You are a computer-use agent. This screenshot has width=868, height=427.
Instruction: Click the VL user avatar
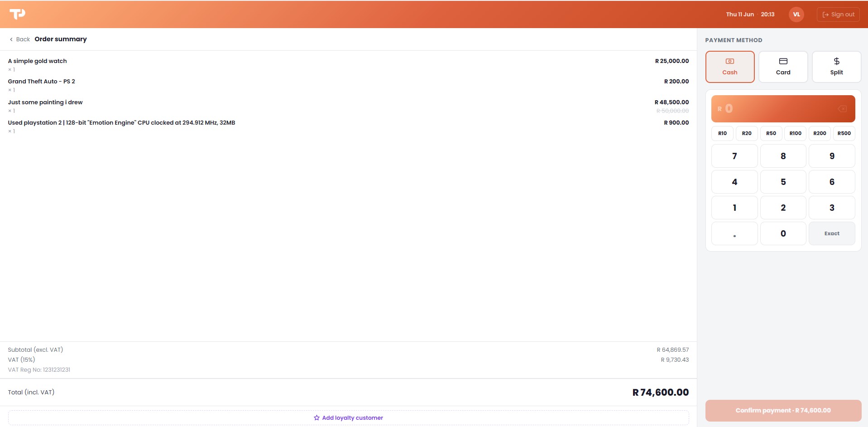[796, 15]
